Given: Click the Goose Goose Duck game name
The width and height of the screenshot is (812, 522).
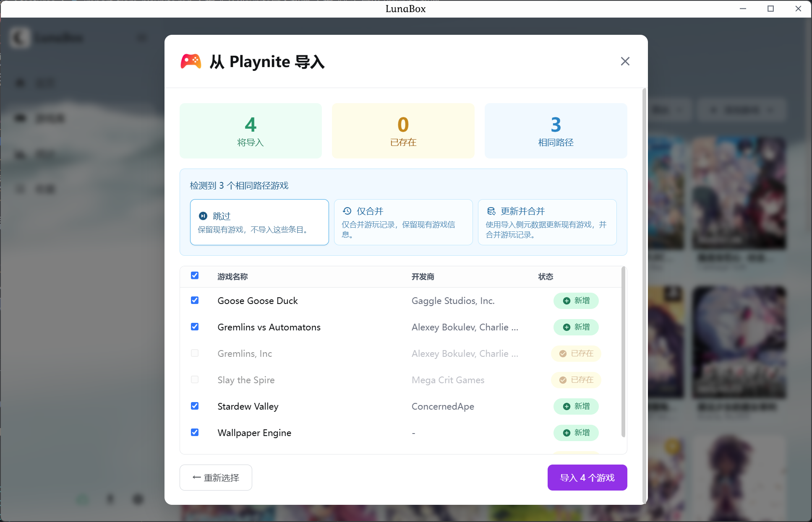Looking at the screenshot, I should click(x=258, y=301).
